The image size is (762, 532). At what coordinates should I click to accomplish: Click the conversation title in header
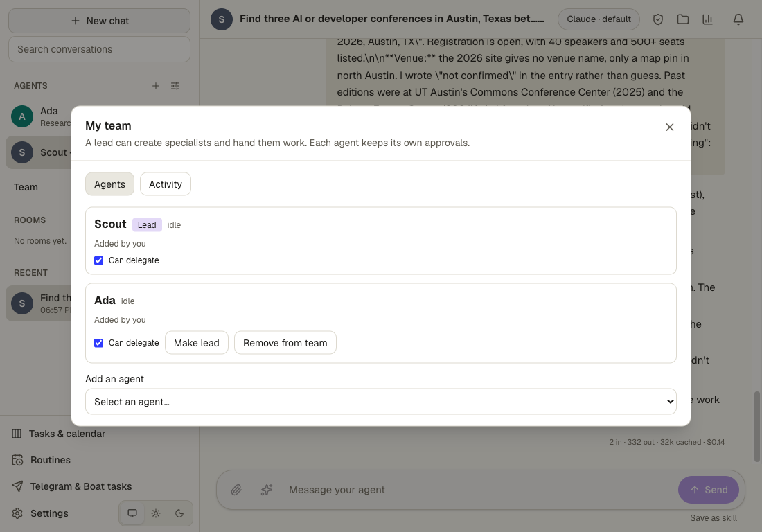[x=391, y=19]
